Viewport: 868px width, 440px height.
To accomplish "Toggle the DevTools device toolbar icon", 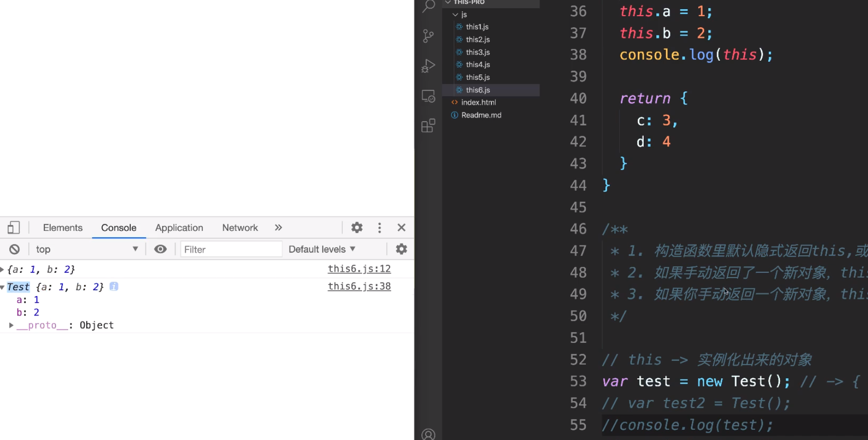I will tap(14, 228).
